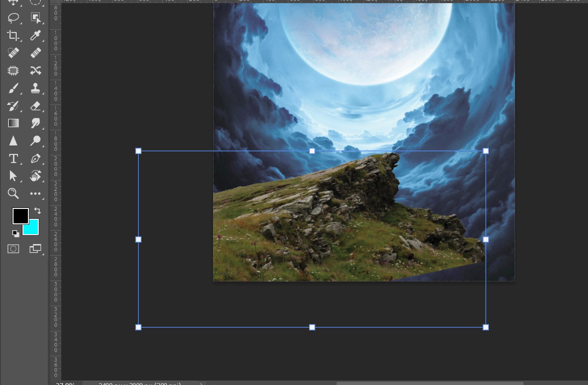Choose the Clone Stamp tool
588x385 pixels.
click(36, 88)
